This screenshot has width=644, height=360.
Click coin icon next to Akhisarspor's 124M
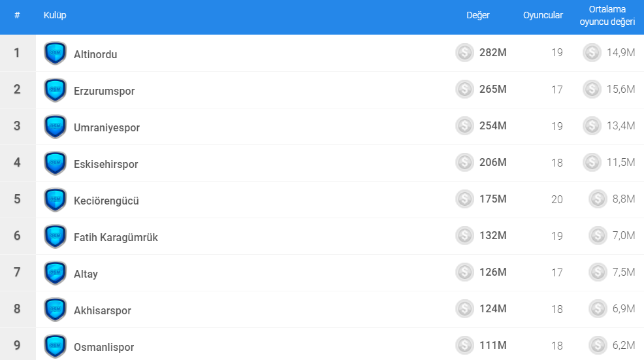[464, 309]
